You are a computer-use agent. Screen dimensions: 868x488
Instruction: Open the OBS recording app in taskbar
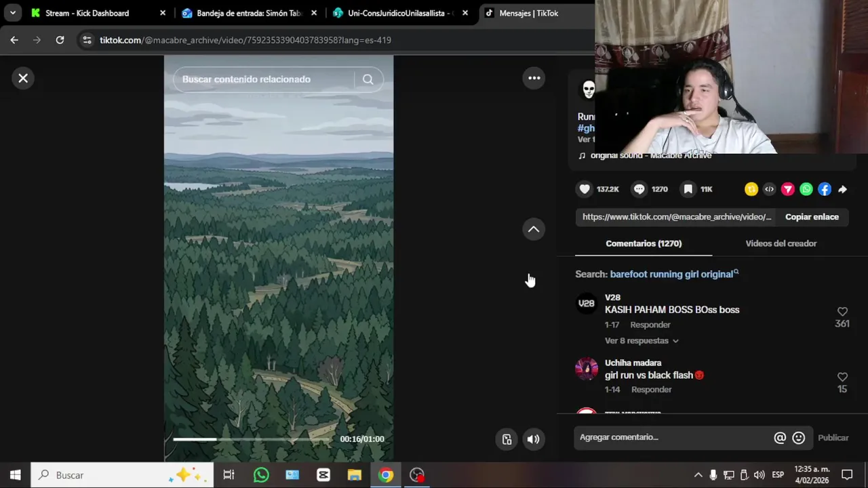417,475
